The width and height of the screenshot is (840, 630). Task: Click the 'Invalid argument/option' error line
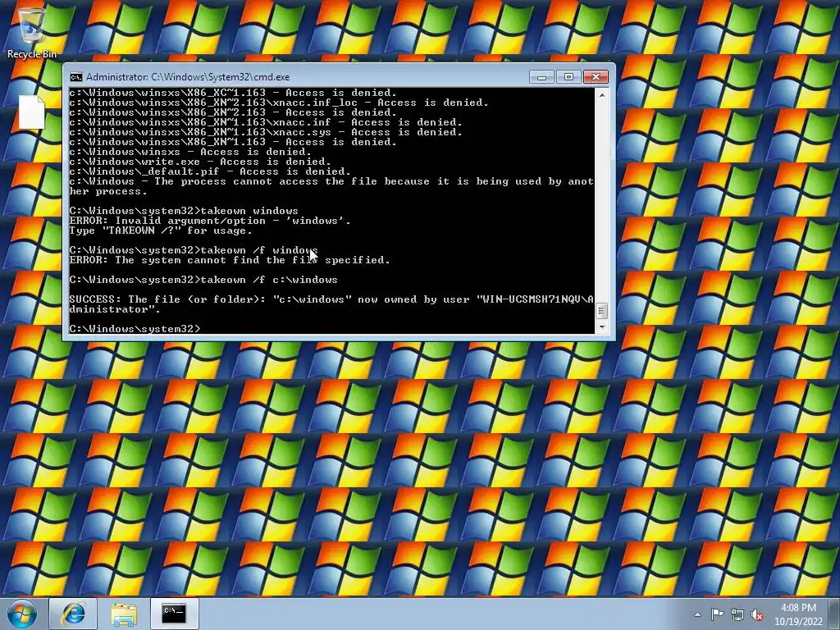(x=210, y=221)
